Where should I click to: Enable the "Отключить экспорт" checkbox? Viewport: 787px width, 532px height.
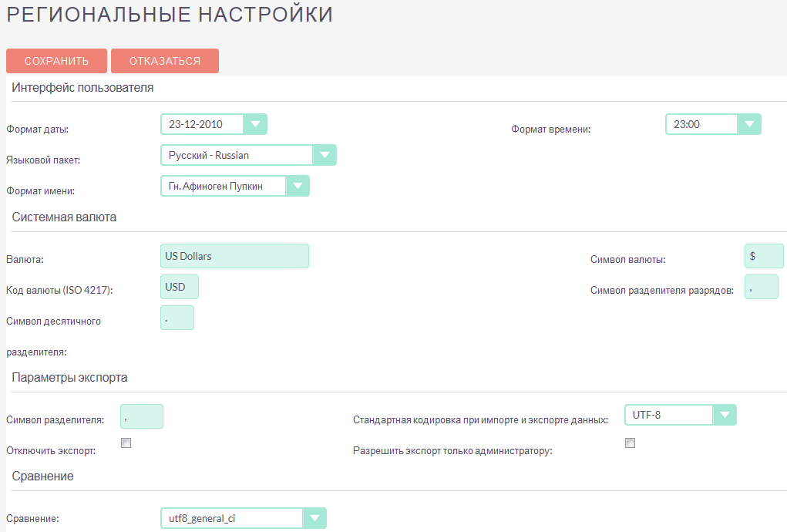point(126,443)
